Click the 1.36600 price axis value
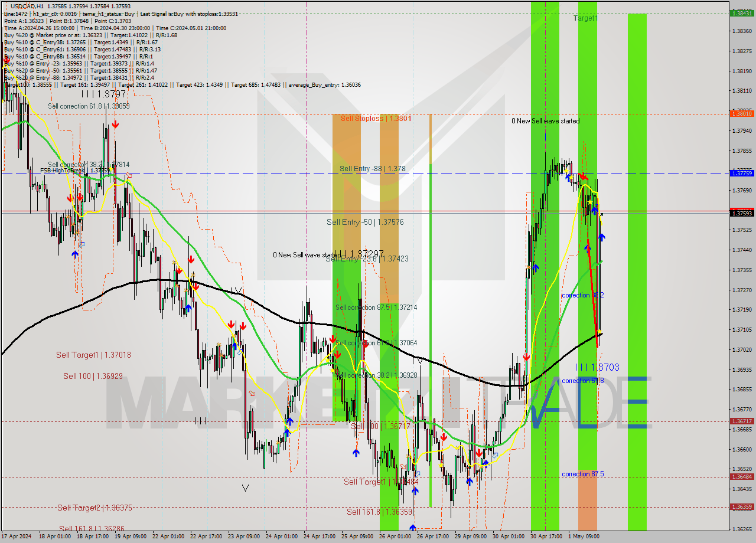The width and height of the screenshot is (756, 543). [742, 449]
